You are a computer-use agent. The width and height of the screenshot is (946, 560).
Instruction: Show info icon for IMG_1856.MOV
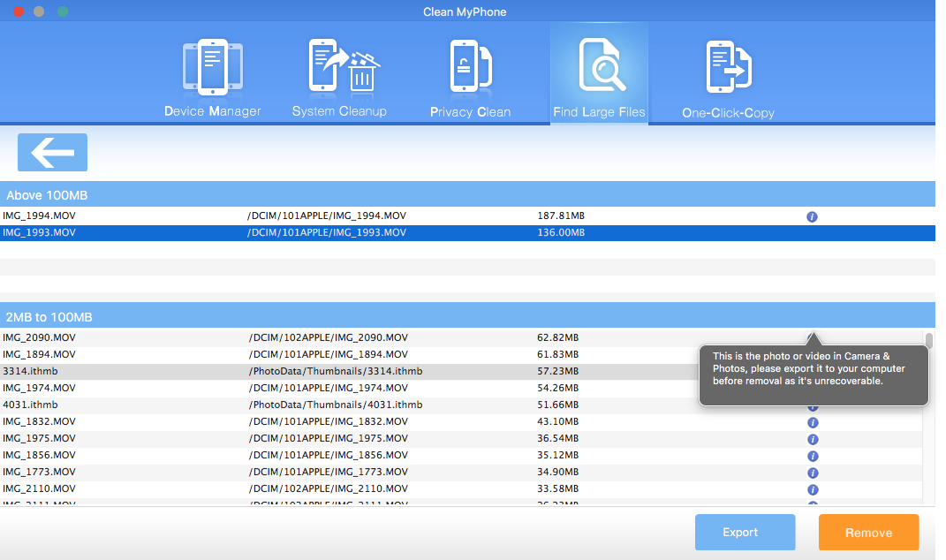(813, 456)
